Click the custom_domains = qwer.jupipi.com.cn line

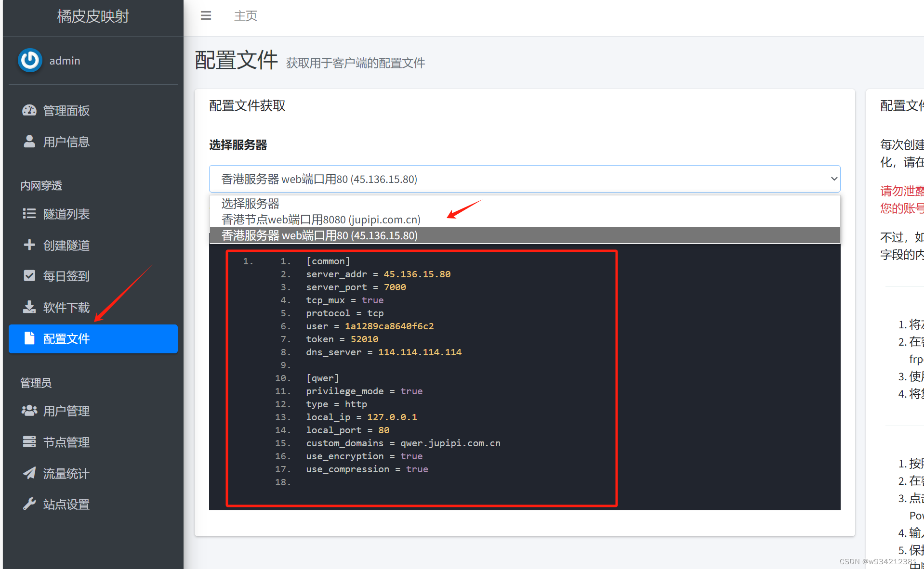[x=403, y=443]
